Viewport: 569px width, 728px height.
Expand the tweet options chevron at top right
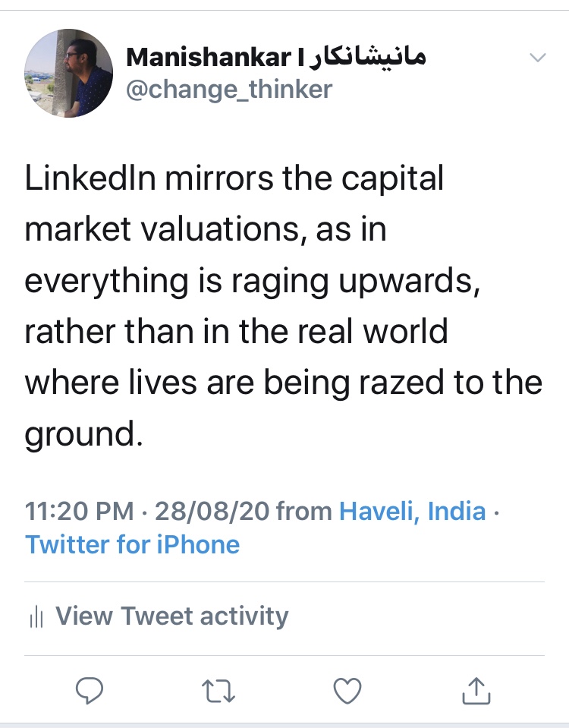(x=537, y=58)
